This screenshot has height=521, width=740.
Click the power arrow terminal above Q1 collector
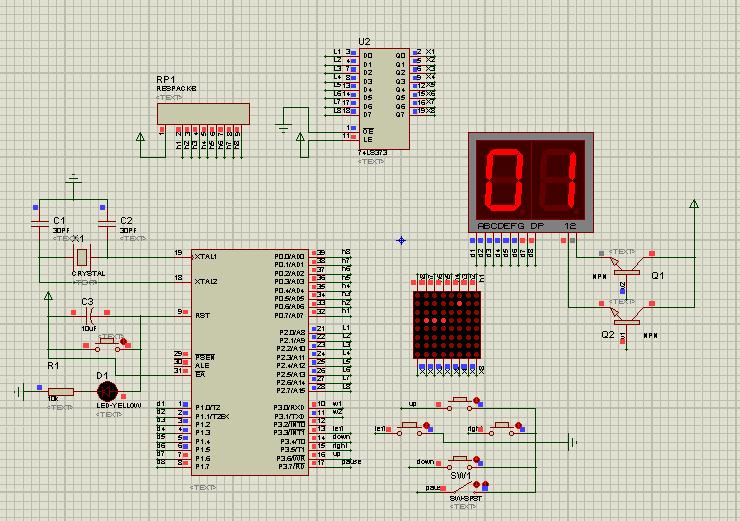click(x=694, y=204)
